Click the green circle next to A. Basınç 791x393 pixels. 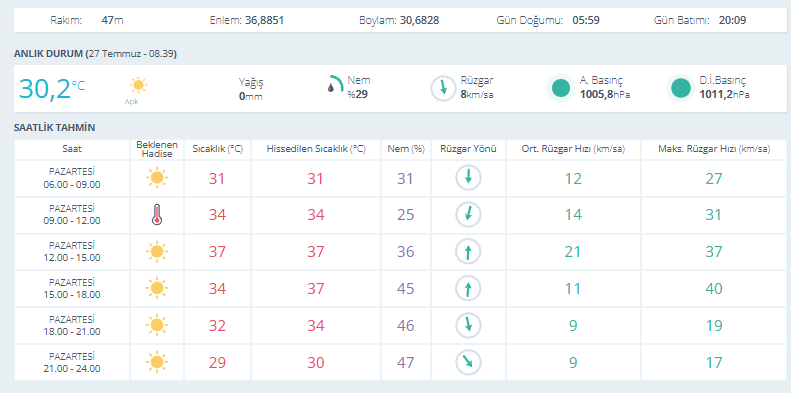coord(561,88)
